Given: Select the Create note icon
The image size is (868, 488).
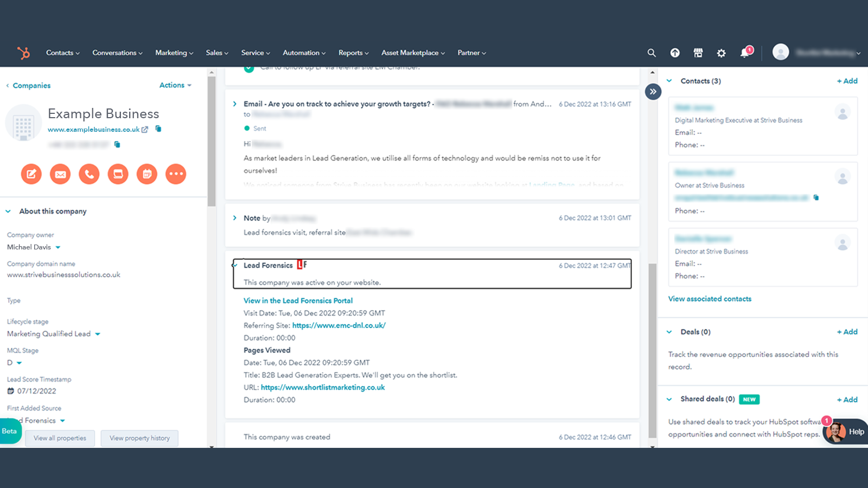Looking at the screenshot, I should 31,174.
